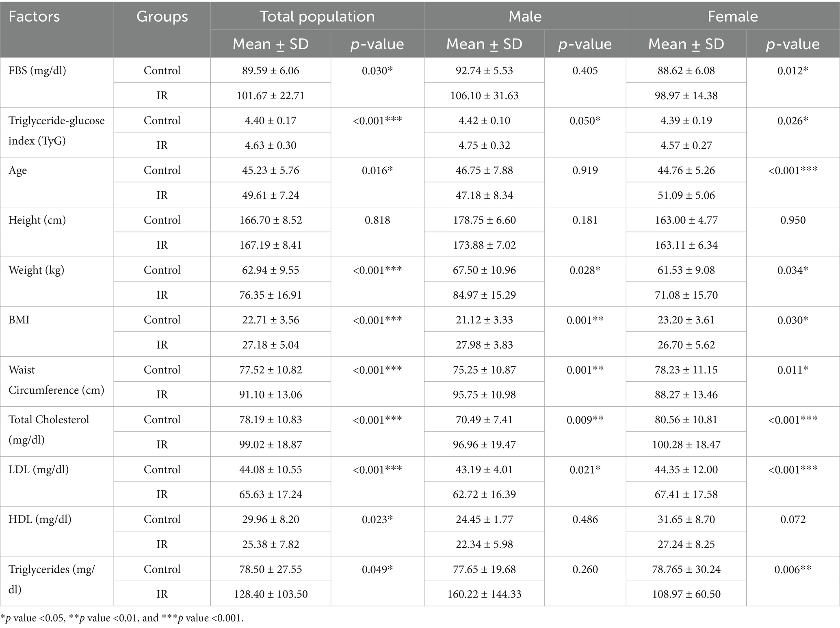Click the 0.006** p-value cell

coord(792,570)
